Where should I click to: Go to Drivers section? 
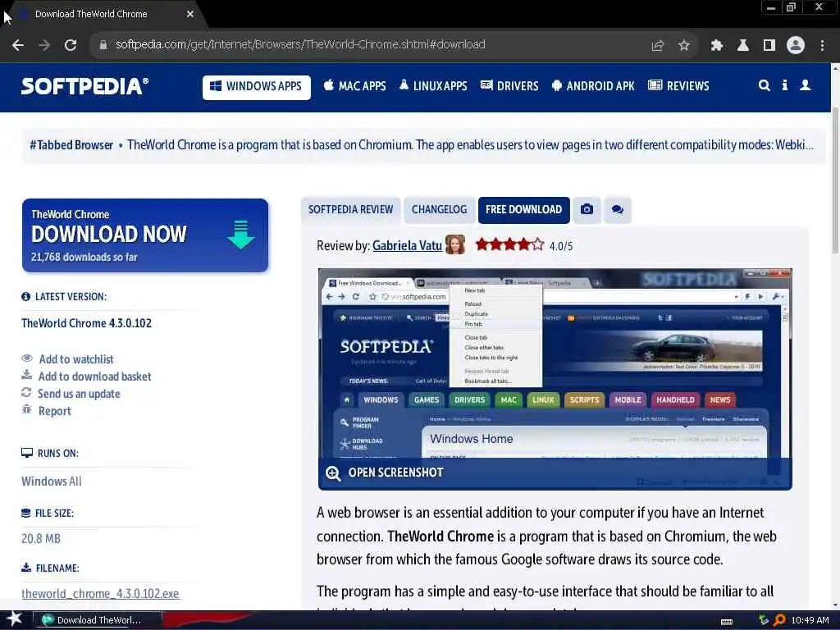tap(509, 85)
